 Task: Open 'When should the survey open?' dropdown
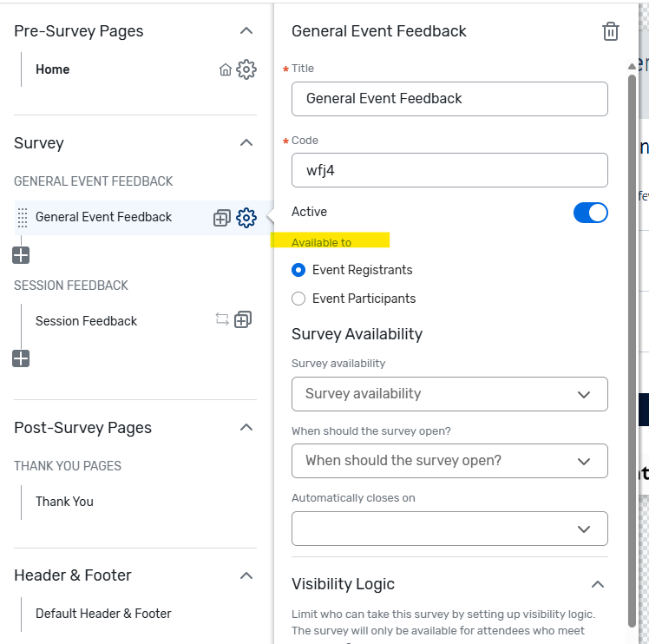(449, 461)
